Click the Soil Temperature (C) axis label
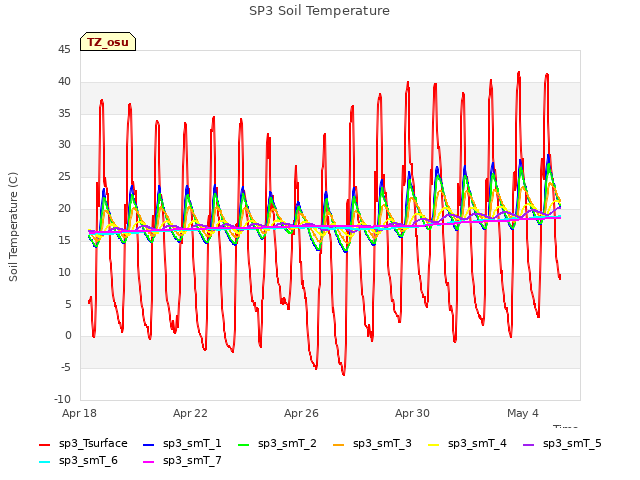 (13, 227)
